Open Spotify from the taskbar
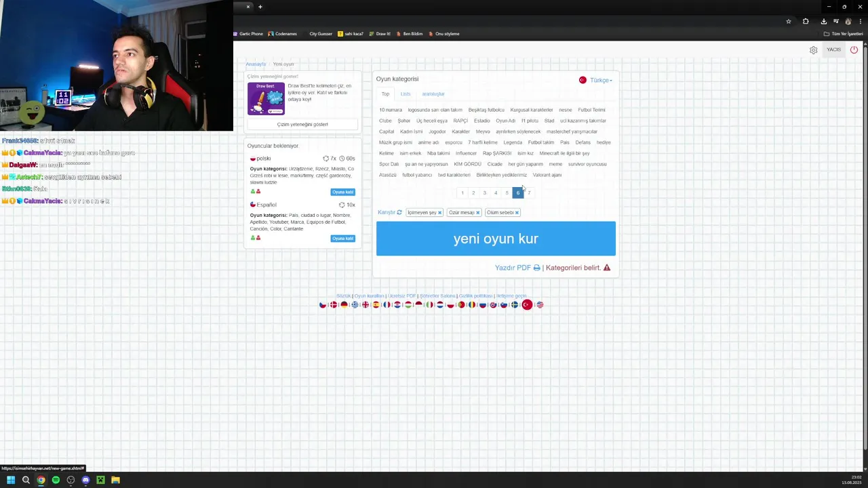The width and height of the screenshot is (868, 488). 56,480
